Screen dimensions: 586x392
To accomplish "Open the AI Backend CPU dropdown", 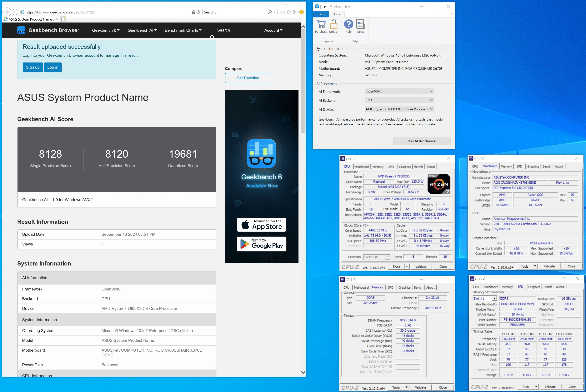I will click(x=399, y=100).
